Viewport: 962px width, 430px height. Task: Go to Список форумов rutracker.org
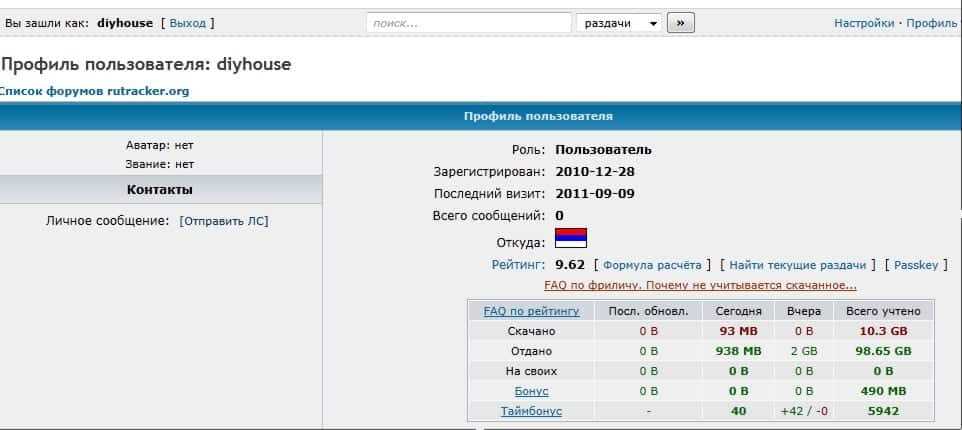pyautogui.click(x=93, y=91)
